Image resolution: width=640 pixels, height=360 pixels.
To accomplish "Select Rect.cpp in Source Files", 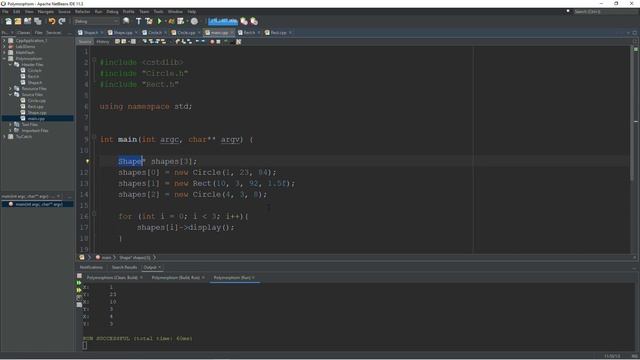I will point(36,107).
